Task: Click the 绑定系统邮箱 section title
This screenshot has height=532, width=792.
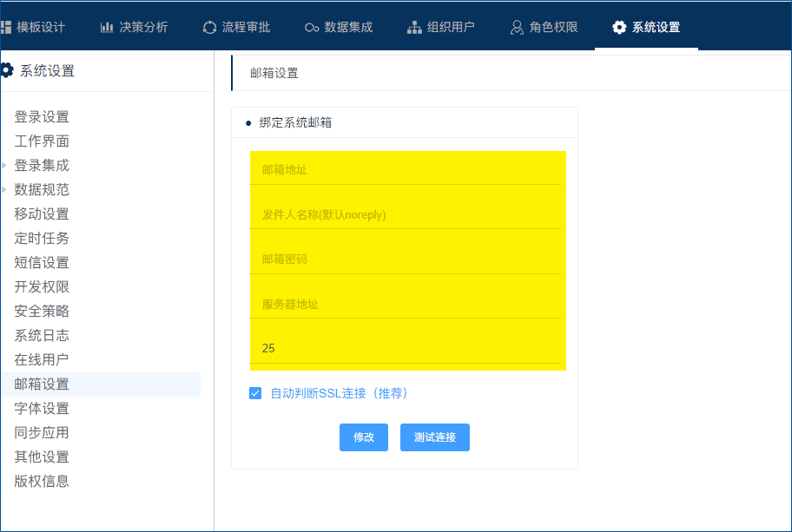Action: click(295, 122)
